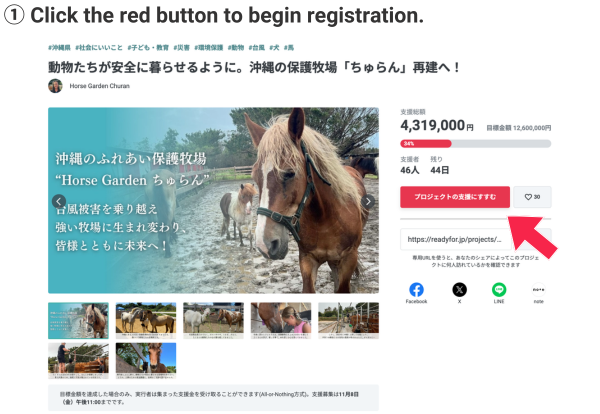Click the Horse Garden Churan avatar

(55, 86)
